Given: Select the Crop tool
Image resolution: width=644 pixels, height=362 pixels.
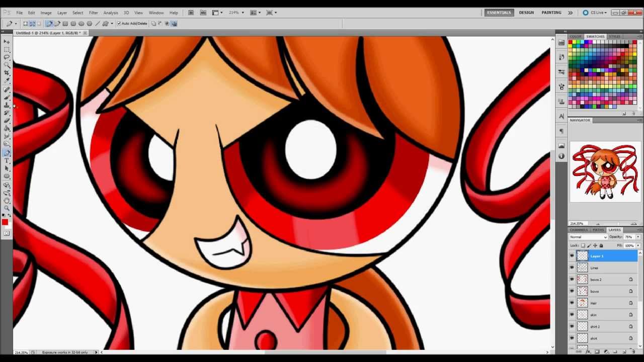Looking at the screenshot, I should 7,72.
